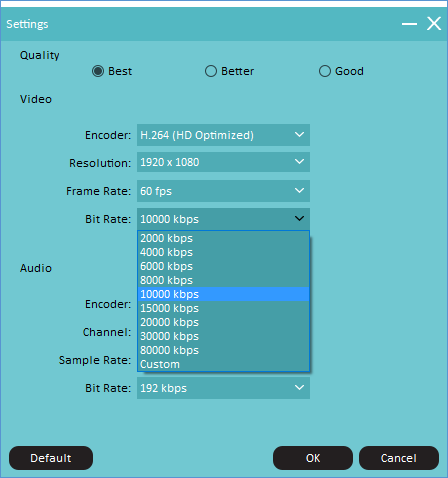Select 8000 kbps option

(x=223, y=280)
